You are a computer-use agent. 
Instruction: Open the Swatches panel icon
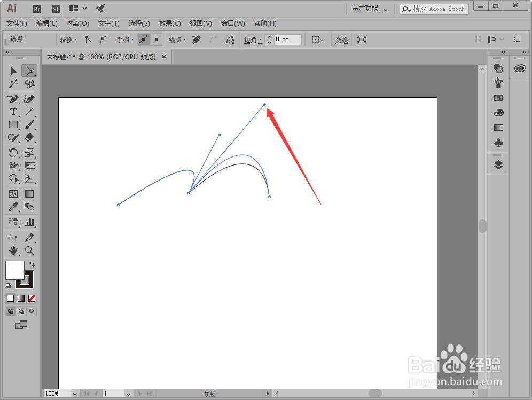point(498,98)
